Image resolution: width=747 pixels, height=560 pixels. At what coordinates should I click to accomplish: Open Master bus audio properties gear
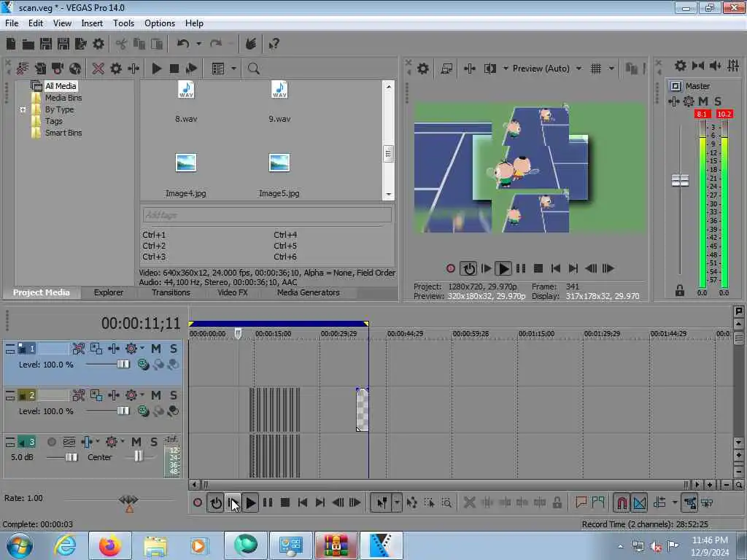coord(689,101)
